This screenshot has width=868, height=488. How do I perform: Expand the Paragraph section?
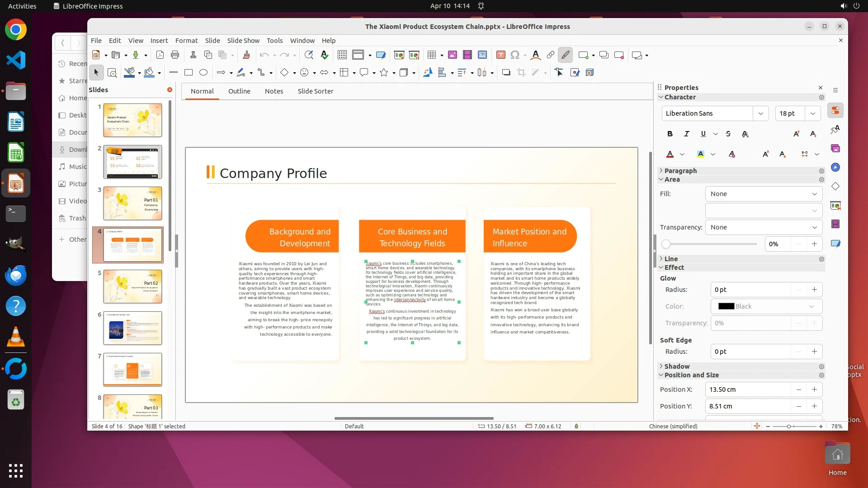click(680, 171)
